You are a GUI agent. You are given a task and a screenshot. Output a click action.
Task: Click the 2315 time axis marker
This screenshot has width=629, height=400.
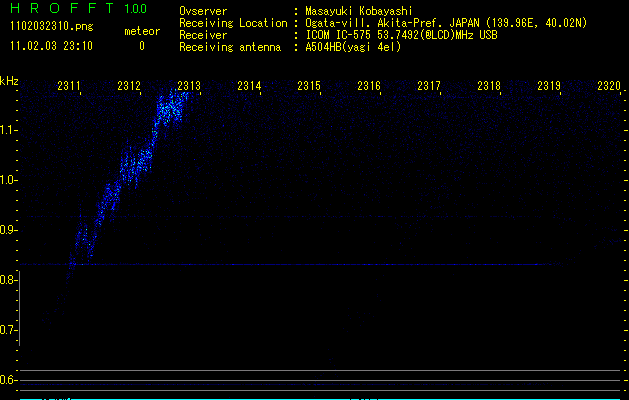pyautogui.click(x=308, y=86)
